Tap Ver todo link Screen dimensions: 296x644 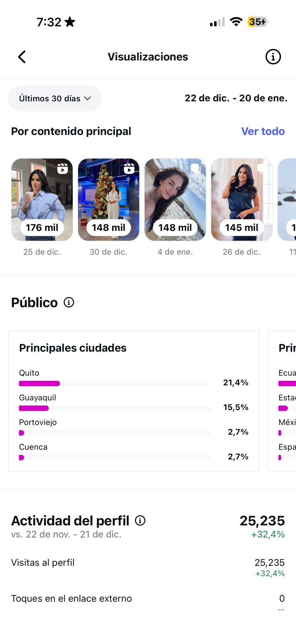[x=263, y=131]
